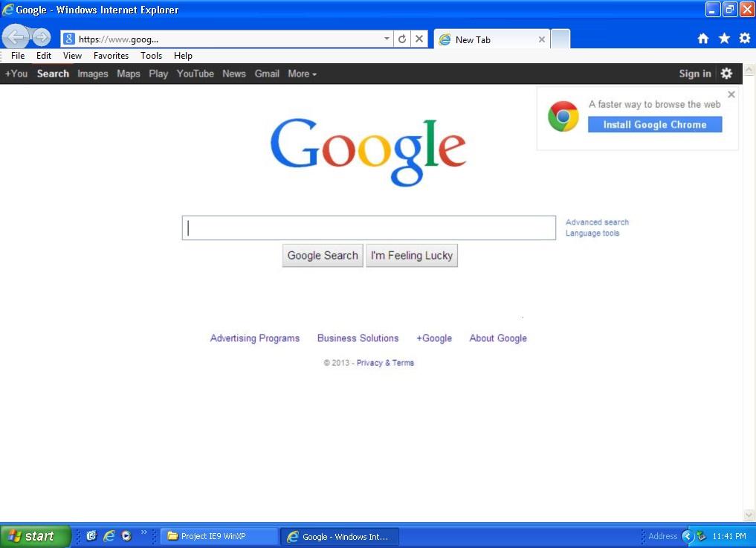Open the Windows Start button
756x548 pixels.
click(35, 536)
